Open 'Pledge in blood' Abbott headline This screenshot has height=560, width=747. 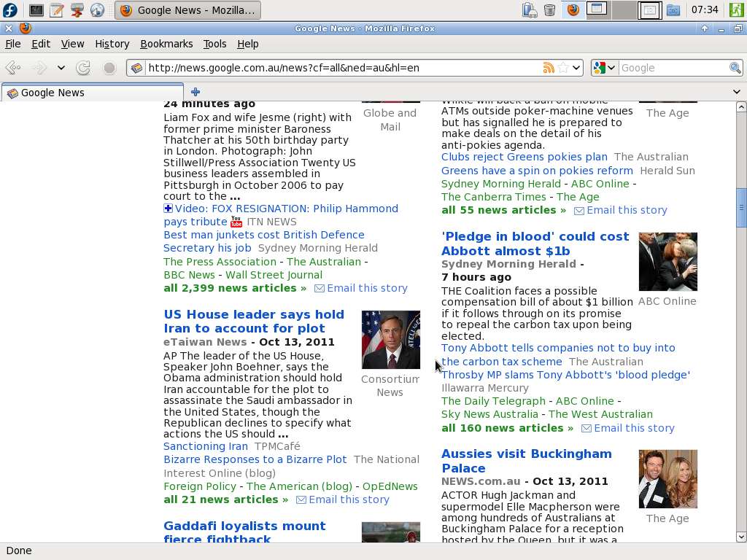[535, 244]
